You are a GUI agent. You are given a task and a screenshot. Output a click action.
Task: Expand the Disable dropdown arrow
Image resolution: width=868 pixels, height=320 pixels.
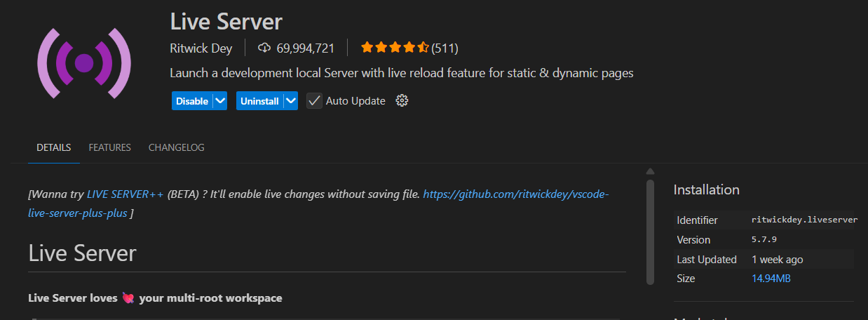tap(220, 101)
